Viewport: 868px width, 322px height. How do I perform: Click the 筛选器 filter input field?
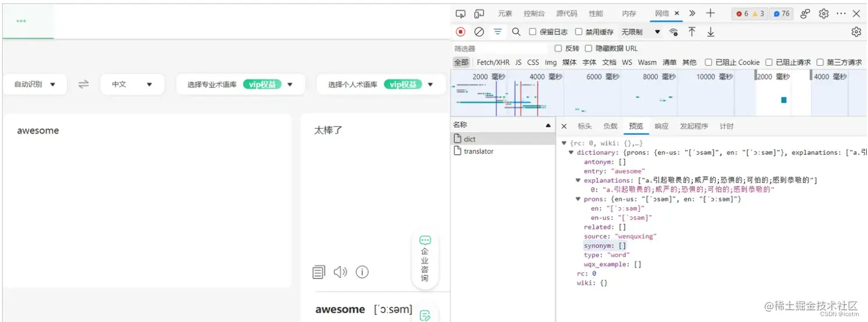[x=501, y=48]
